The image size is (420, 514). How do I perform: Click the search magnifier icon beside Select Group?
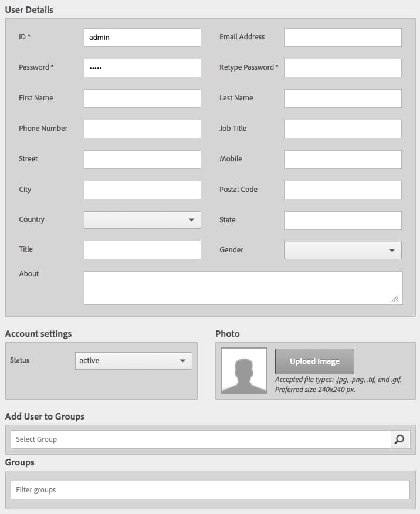pos(400,439)
